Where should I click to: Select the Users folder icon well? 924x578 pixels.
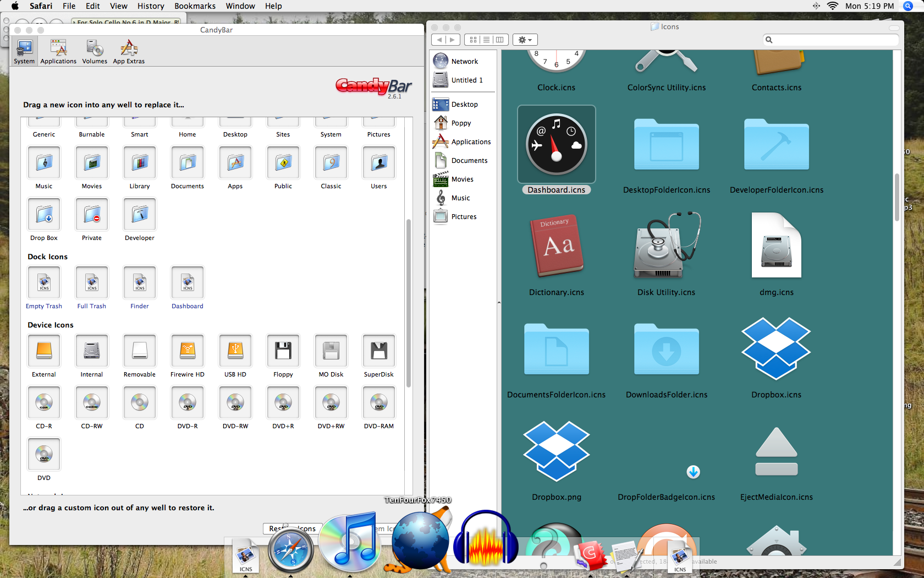pos(379,163)
